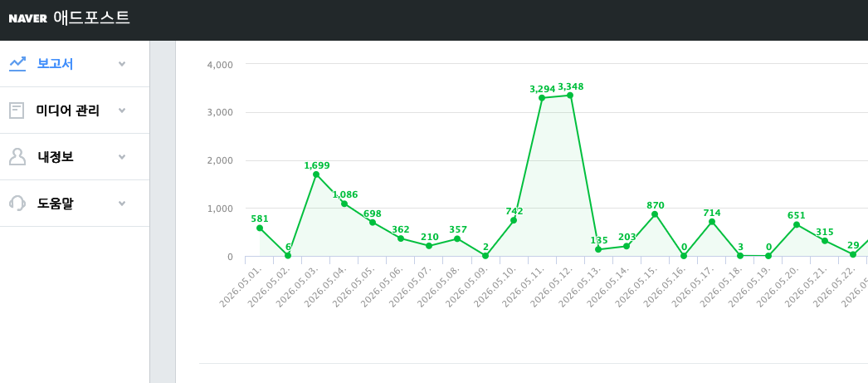
Task: Click the NAVER logo in header
Action: [x=27, y=18]
